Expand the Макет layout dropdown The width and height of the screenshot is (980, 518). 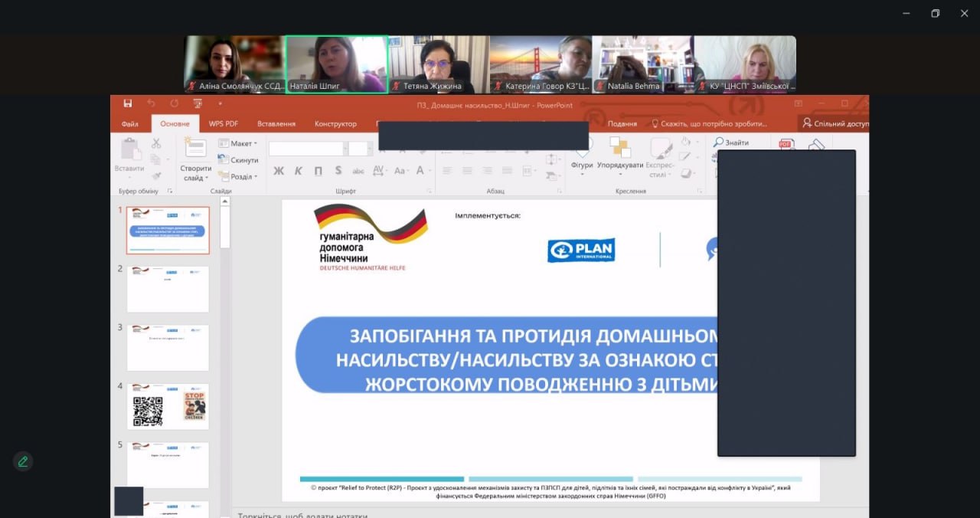point(238,143)
